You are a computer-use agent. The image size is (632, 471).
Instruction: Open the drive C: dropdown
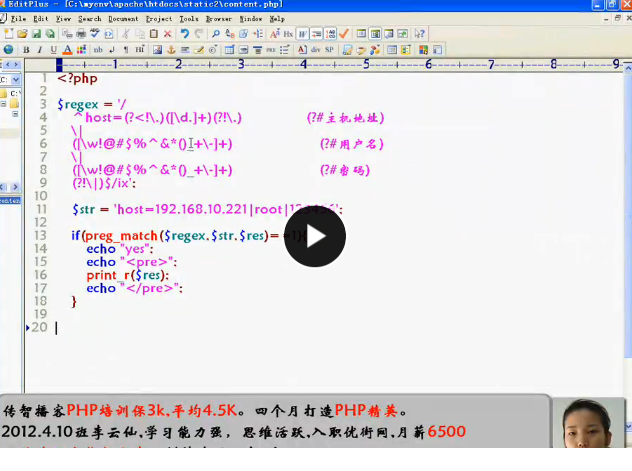[x=15, y=80]
